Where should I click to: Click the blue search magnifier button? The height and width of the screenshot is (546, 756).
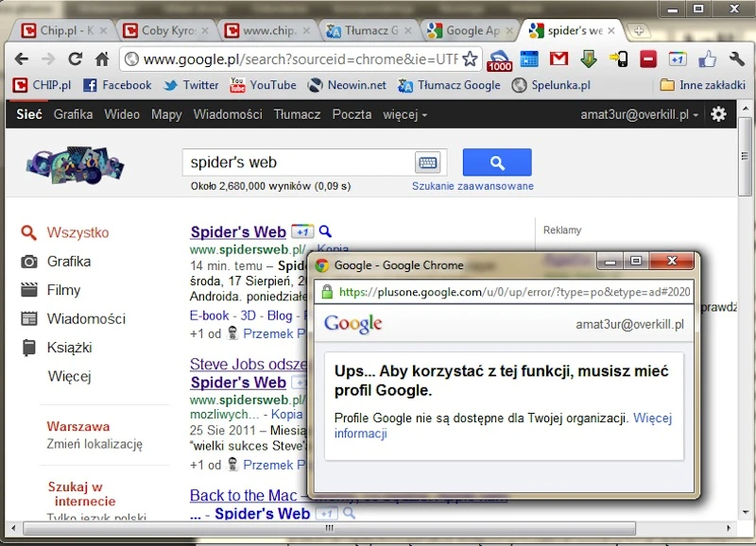pyautogui.click(x=497, y=162)
